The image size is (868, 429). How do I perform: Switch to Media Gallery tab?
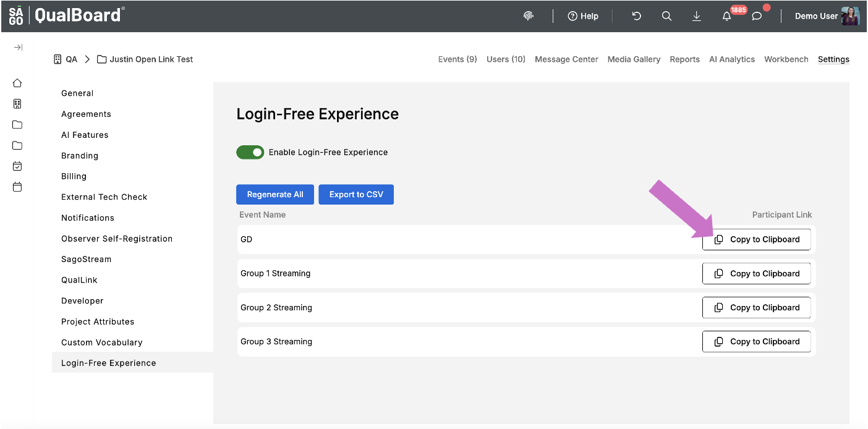[634, 59]
